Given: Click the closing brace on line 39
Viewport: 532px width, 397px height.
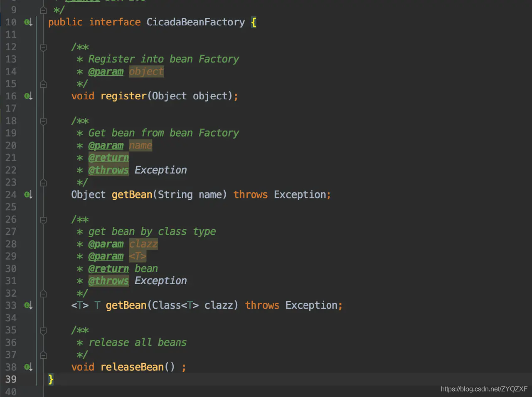Looking at the screenshot, I should pyautogui.click(x=51, y=380).
